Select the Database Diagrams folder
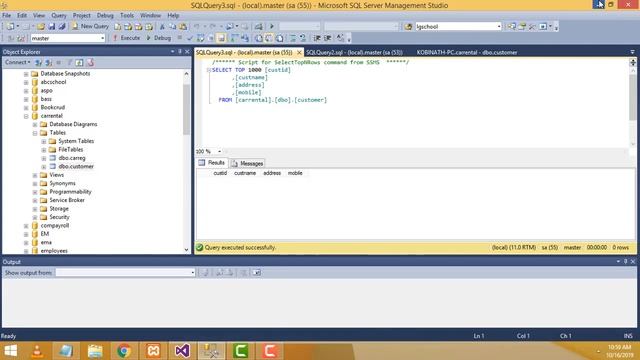This screenshot has width=640, height=360. pos(73,124)
